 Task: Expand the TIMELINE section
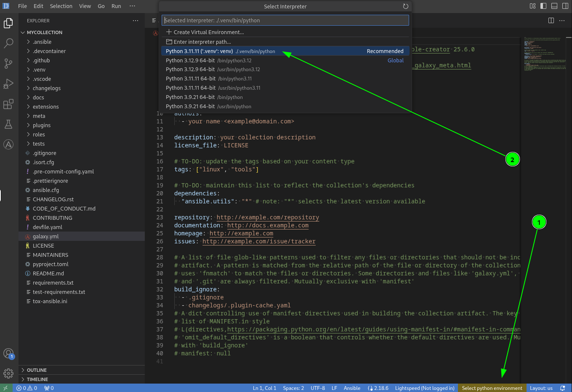82,379
